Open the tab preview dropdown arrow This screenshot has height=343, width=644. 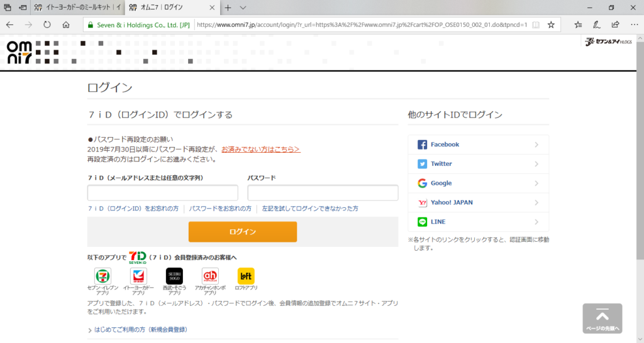pyautogui.click(x=243, y=8)
